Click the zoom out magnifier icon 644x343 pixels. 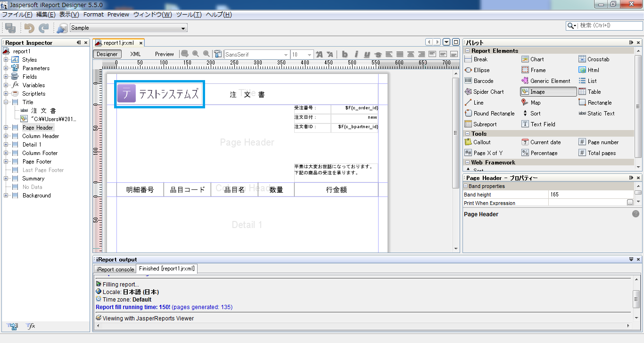coord(206,54)
